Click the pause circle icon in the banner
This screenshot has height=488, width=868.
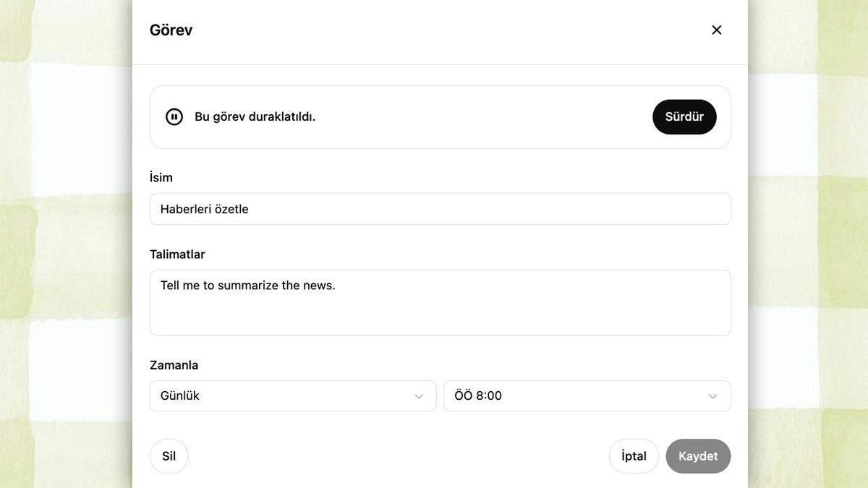point(174,117)
